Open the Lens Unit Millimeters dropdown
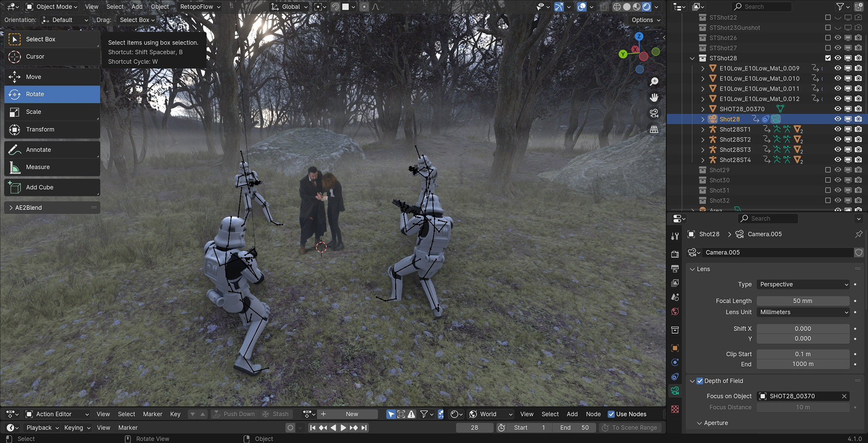 tap(803, 312)
